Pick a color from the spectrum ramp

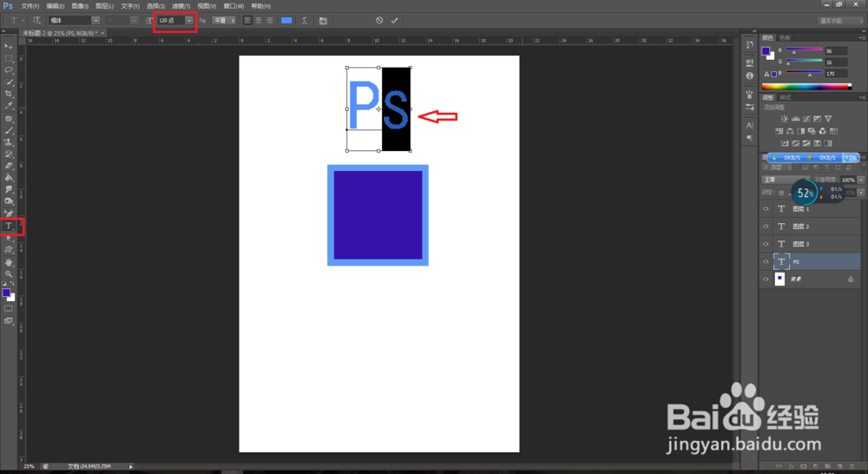(806, 87)
